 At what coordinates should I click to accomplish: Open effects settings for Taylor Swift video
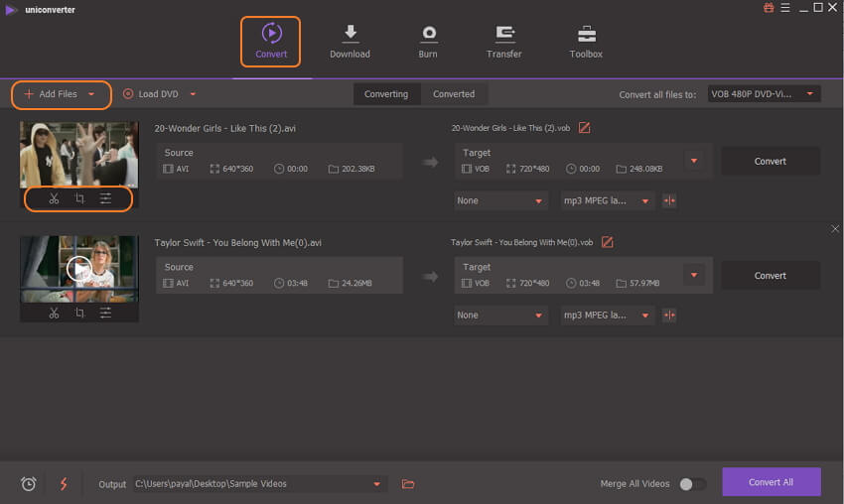point(105,314)
